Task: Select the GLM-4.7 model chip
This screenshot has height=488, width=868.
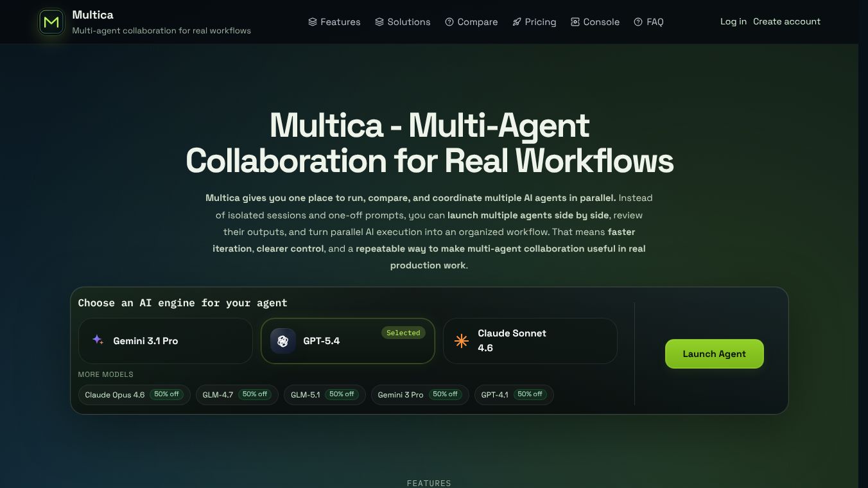Action: click(237, 395)
